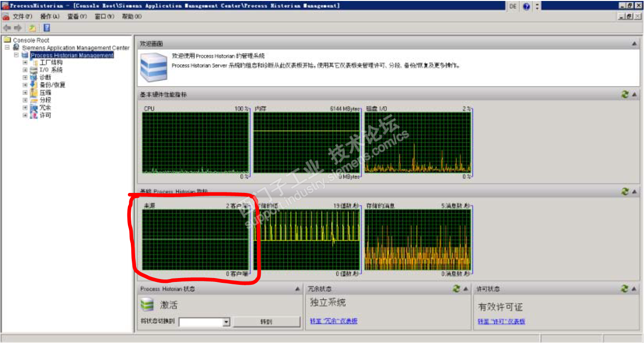Click the 许可 tree icon
The width and height of the screenshot is (644, 343).
pyautogui.click(x=34, y=115)
